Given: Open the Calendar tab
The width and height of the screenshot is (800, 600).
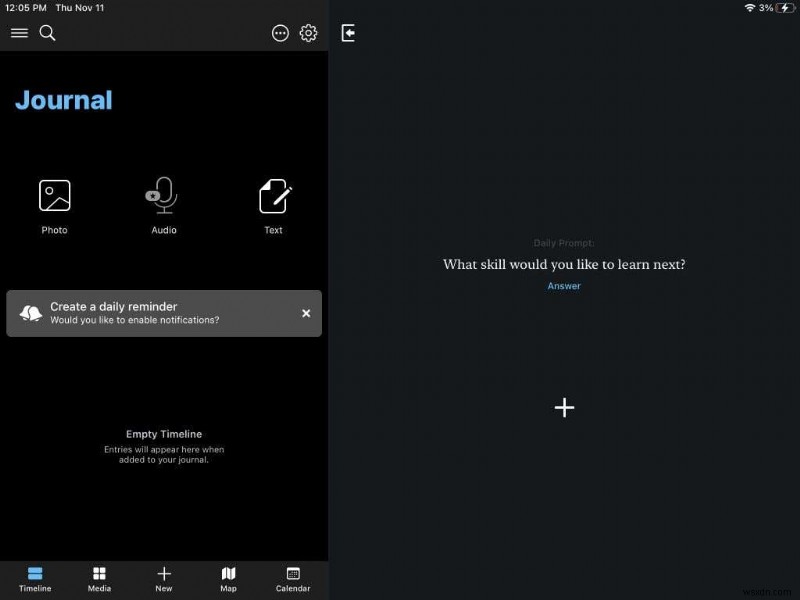Looking at the screenshot, I should pyautogui.click(x=293, y=580).
